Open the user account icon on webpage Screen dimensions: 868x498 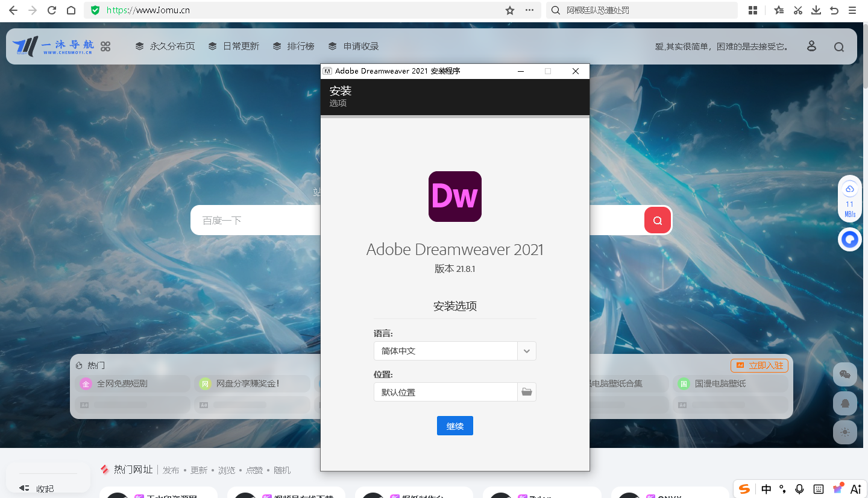[x=811, y=46]
